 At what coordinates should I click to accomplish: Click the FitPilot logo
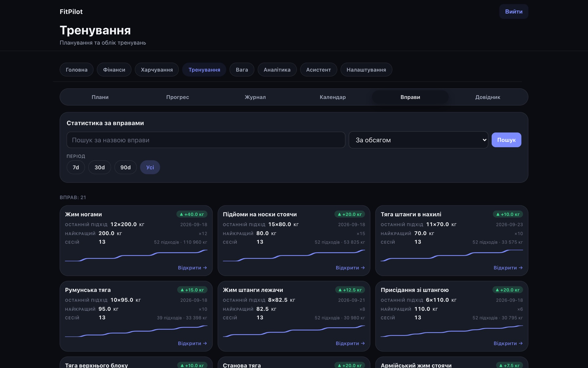[x=71, y=12]
